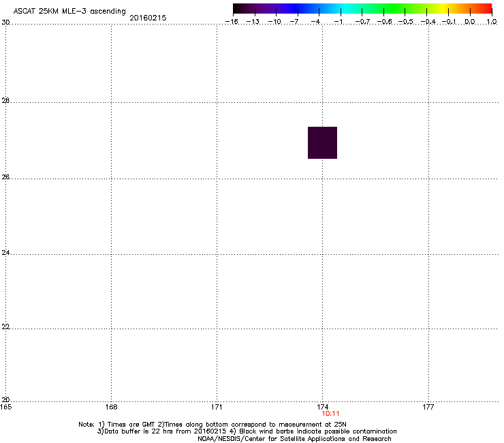
Task: Click the latitude label 24
Action: click(x=5, y=253)
